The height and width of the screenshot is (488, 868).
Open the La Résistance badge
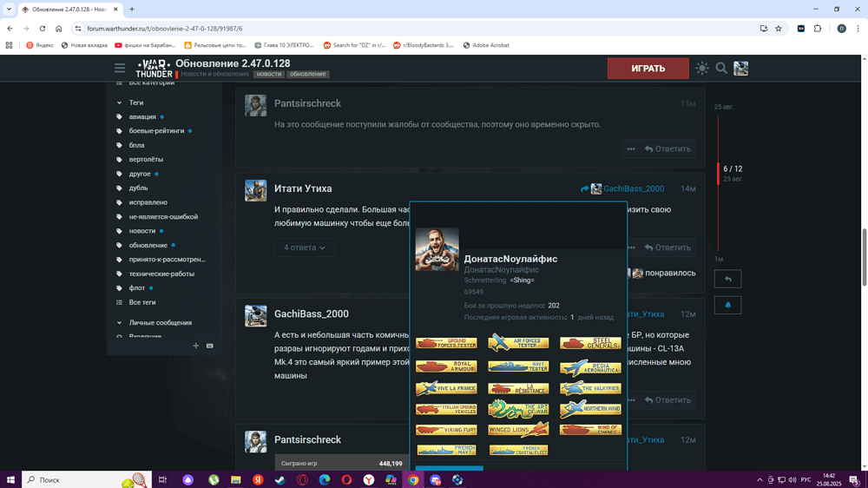[x=518, y=388]
